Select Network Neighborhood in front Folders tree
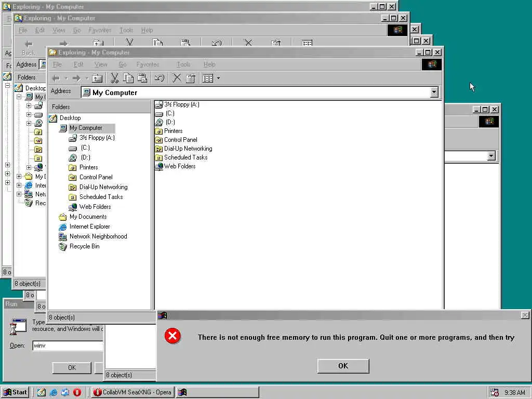 pyautogui.click(x=98, y=236)
